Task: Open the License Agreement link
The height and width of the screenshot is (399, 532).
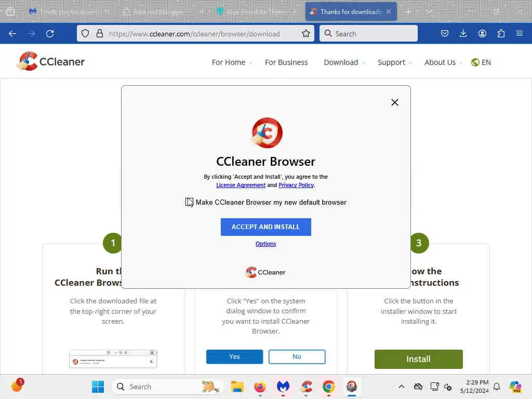Action: click(x=241, y=185)
